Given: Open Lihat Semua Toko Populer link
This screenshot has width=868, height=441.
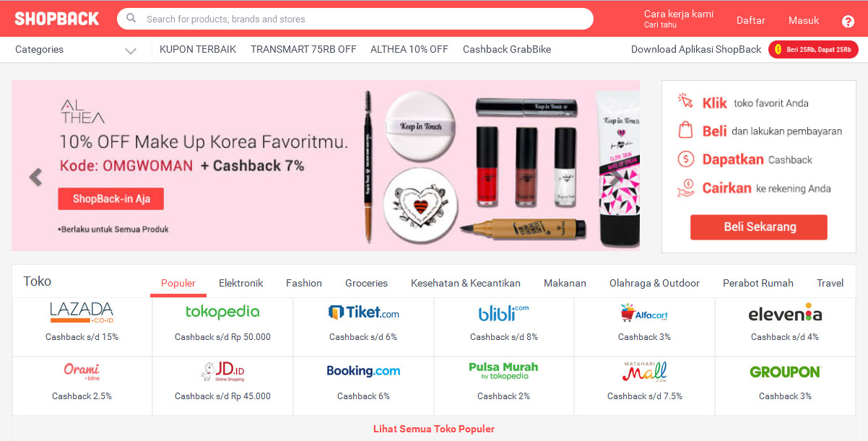Looking at the screenshot, I should [434, 429].
